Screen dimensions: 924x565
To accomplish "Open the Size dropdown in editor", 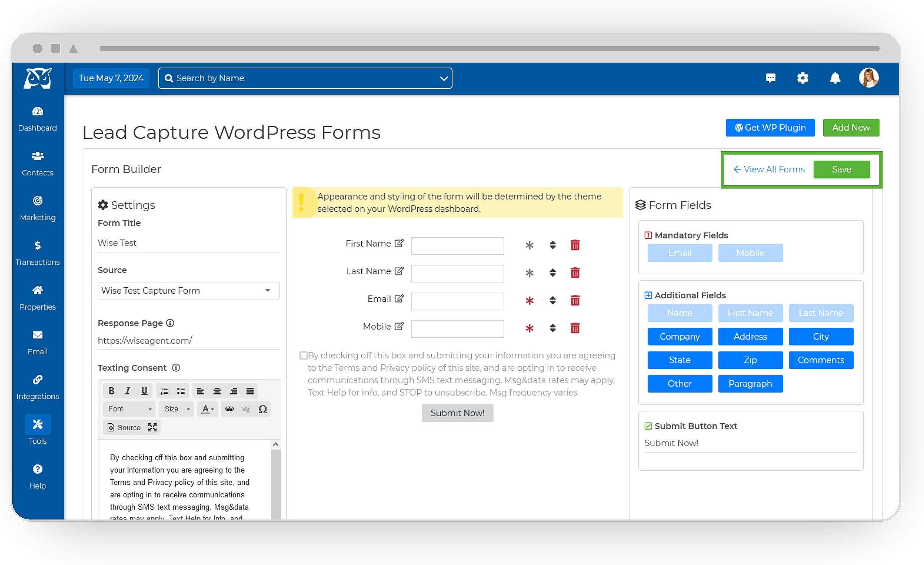I will [176, 409].
